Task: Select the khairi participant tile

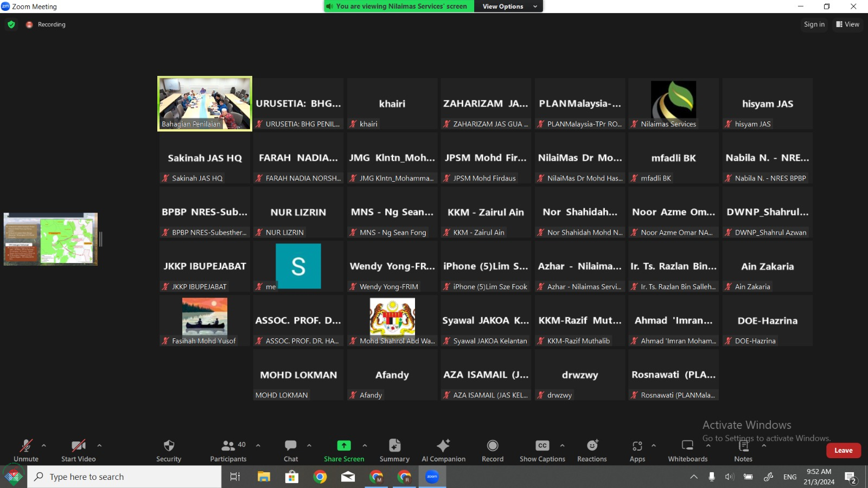Action: point(392,104)
